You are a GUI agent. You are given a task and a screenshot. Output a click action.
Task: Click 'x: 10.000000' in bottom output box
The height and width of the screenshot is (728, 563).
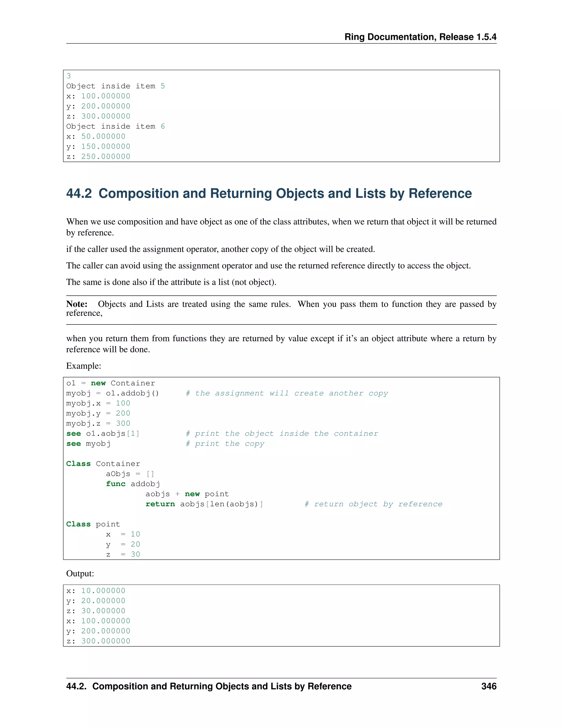[96, 591]
